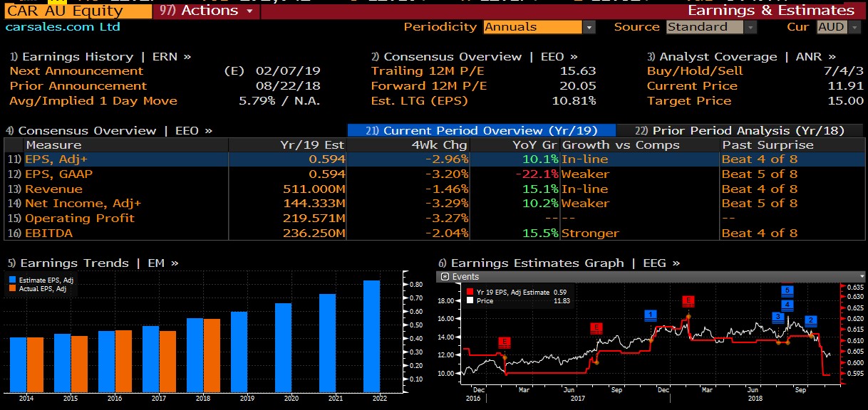Select the 14) Net Income, Adj+ row
The image size is (868, 410).
[434, 204]
